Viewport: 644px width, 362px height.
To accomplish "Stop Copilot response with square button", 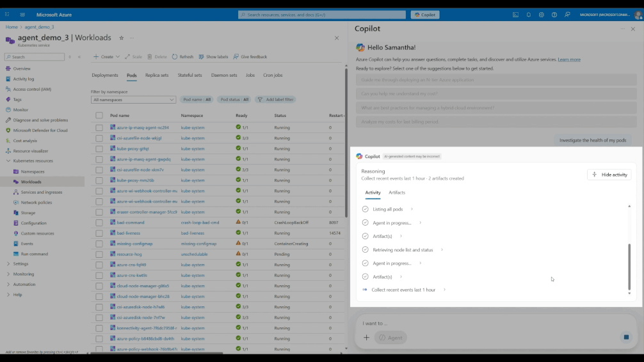I will pyautogui.click(x=626, y=337).
